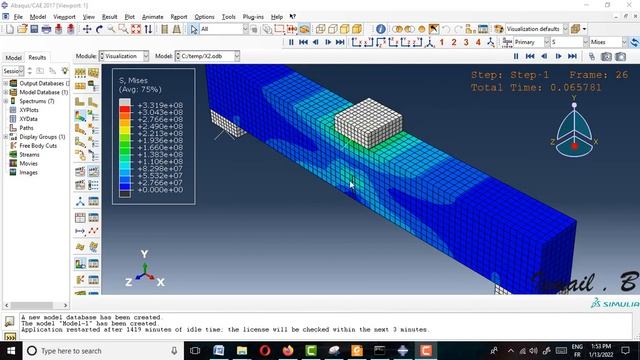Open Firefox from the taskbar
Viewport: 640px width, 360px height.
pyautogui.click(x=288, y=351)
